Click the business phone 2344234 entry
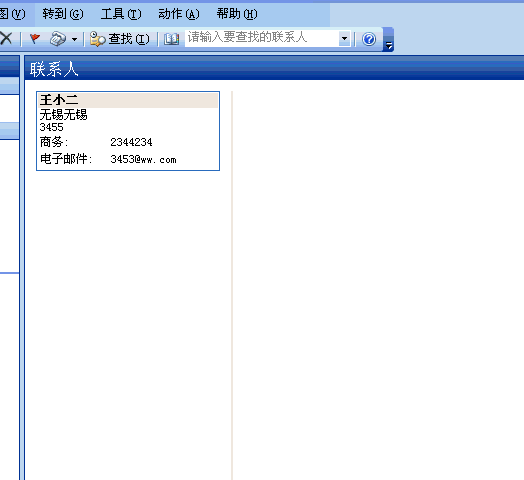524x480 pixels. click(131, 142)
